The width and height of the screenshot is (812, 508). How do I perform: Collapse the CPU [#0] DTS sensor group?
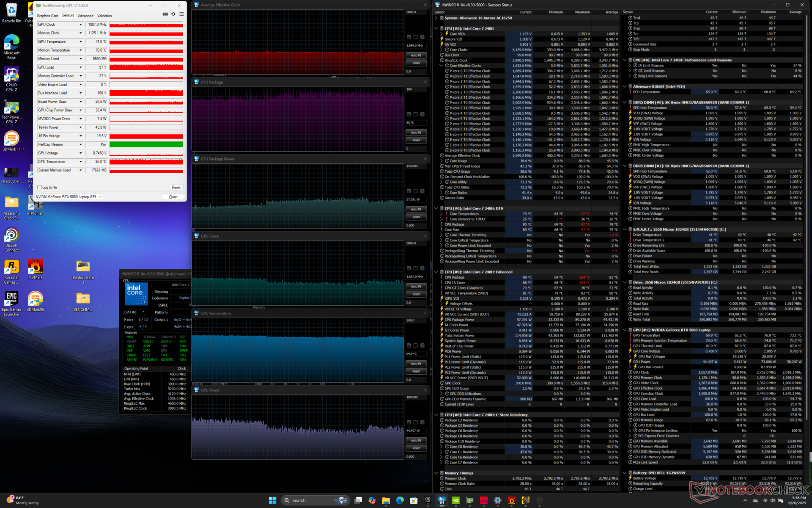[x=436, y=208]
